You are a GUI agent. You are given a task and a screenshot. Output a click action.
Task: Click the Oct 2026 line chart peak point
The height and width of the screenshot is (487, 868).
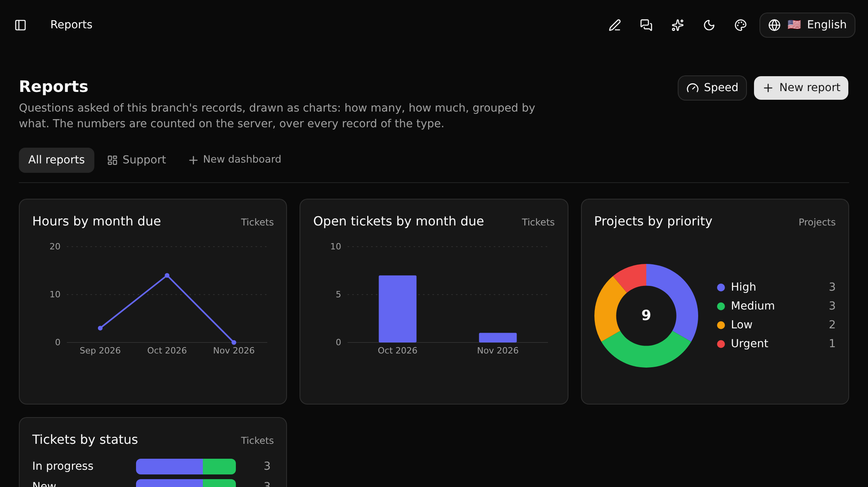[167, 275]
